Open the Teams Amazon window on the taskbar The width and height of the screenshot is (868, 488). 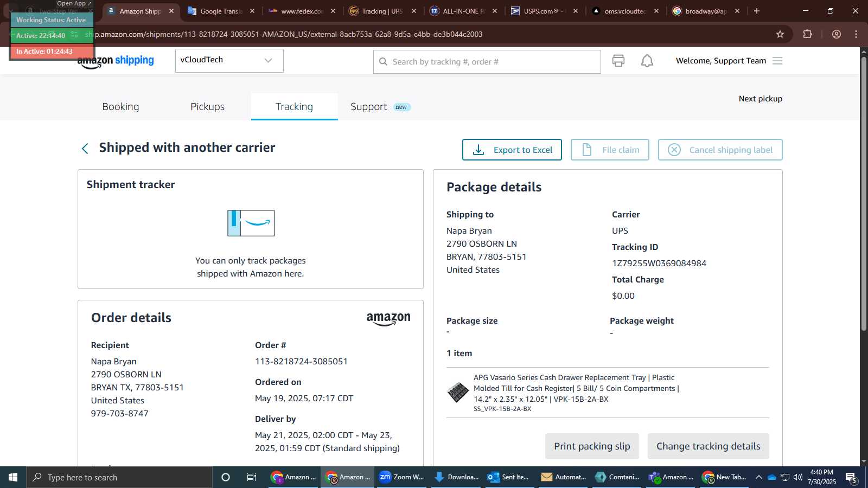point(672,477)
